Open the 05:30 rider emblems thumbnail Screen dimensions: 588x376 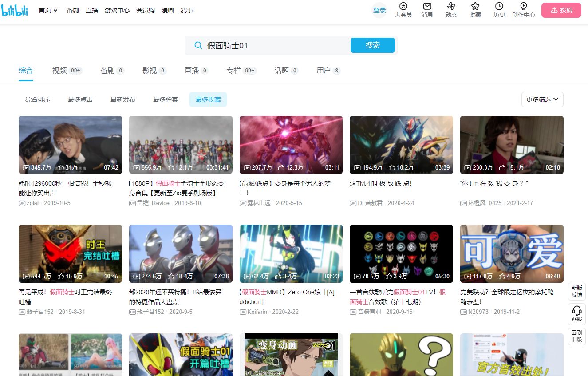(401, 253)
